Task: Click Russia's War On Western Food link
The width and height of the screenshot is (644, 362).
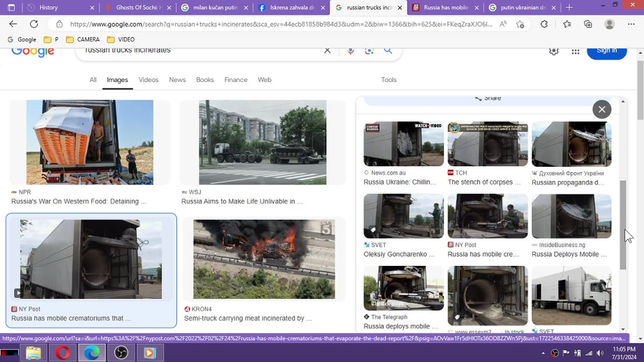Action: pyautogui.click(x=79, y=201)
